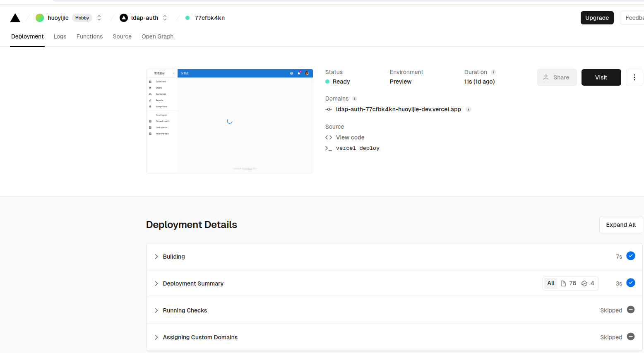Open the huoyijie team switcher dropdown
Viewport: 644px width, 353px height.
coord(99,18)
